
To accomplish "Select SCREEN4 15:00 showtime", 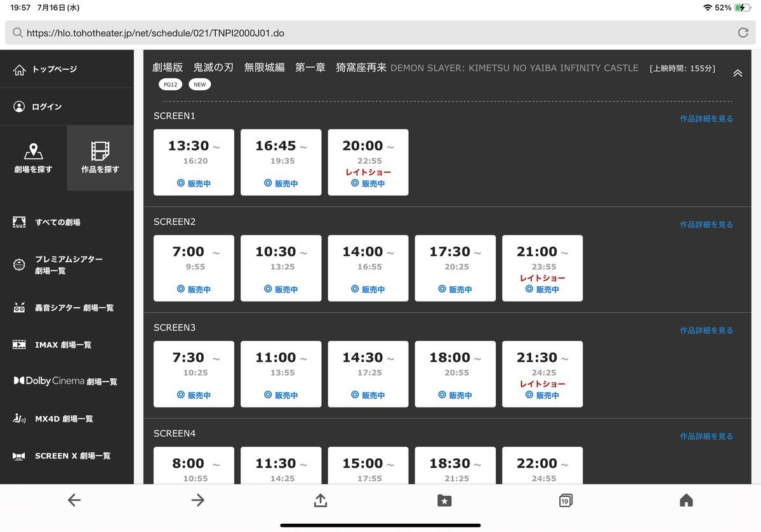I will coord(368,465).
